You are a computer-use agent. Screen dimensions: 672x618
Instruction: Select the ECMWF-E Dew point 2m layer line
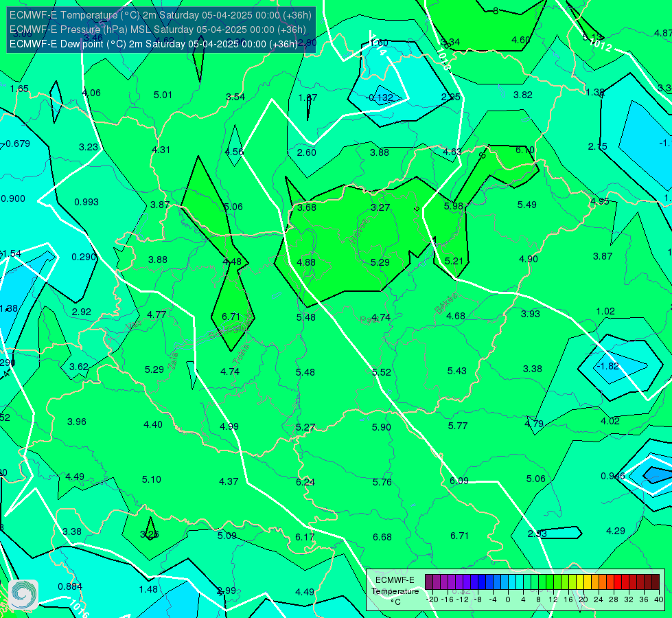(x=154, y=44)
